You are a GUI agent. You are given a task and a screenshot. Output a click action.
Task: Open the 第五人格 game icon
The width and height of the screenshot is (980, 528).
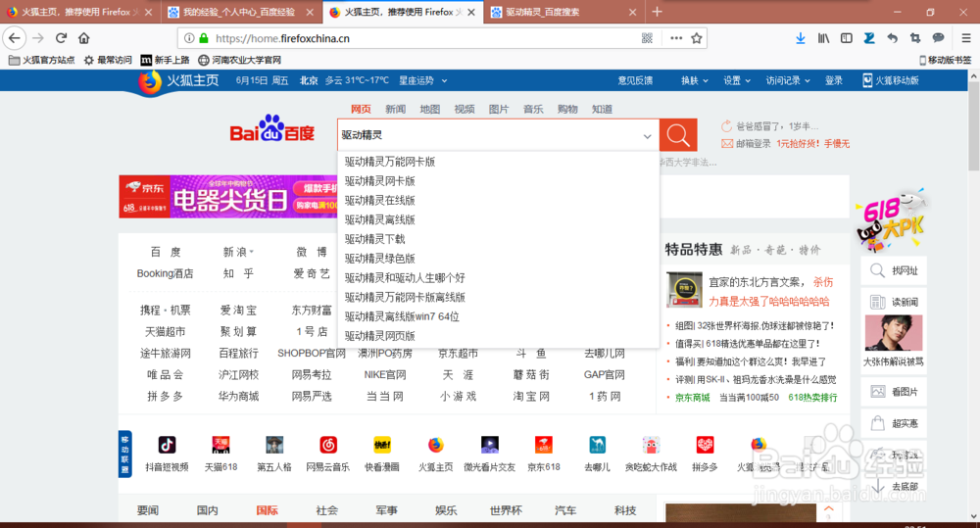click(x=274, y=445)
